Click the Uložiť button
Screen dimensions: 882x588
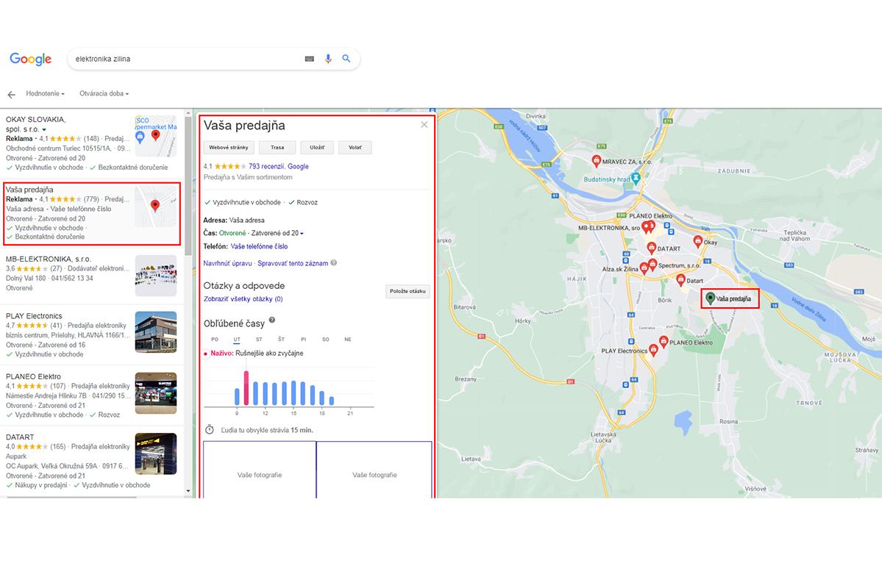pos(317,148)
